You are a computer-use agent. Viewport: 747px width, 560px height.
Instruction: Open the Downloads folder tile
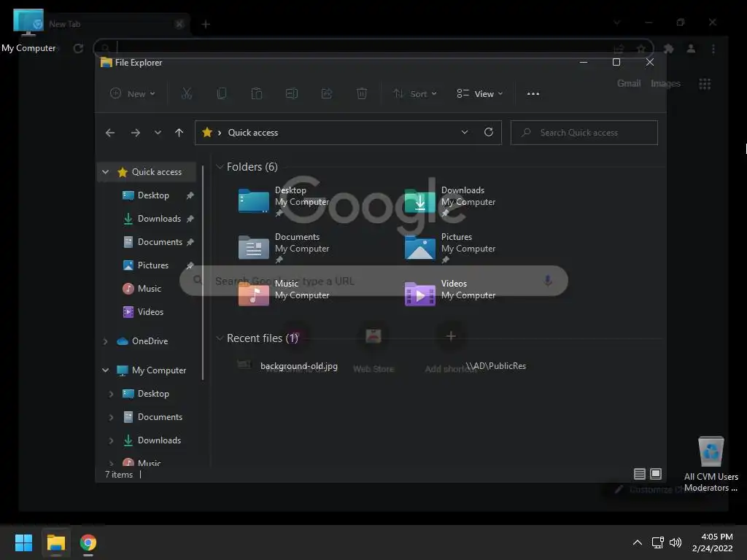[449, 201]
